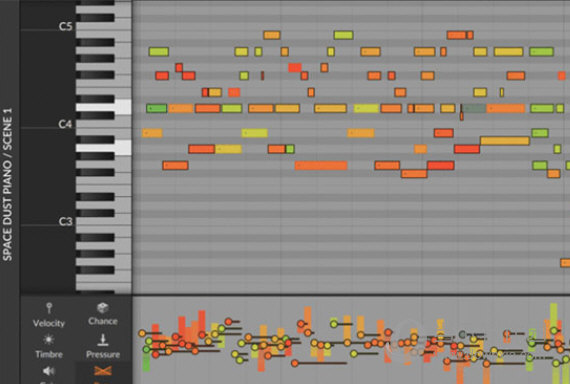Click the C5 piano key label
The height and width of the screenshot is (384, 570).
tap(65, 27)
